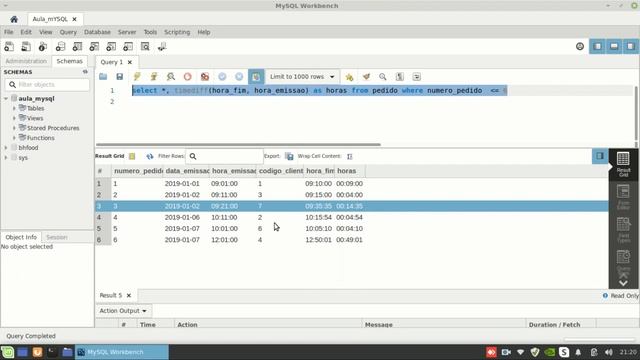Beautify the SQL query with broom icon
This screenshot has width=640, height=360.
(x=366, y=77)
